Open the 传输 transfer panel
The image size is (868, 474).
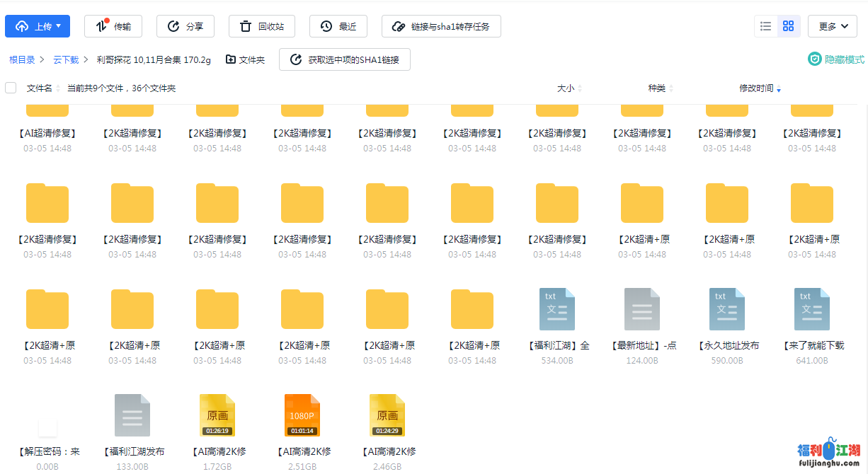click(x=113, y=26)
